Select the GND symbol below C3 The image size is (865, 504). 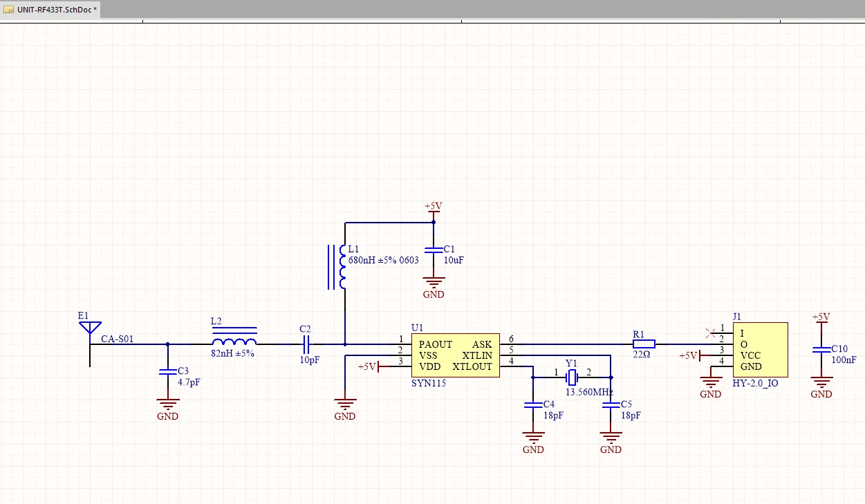[167, 403]
